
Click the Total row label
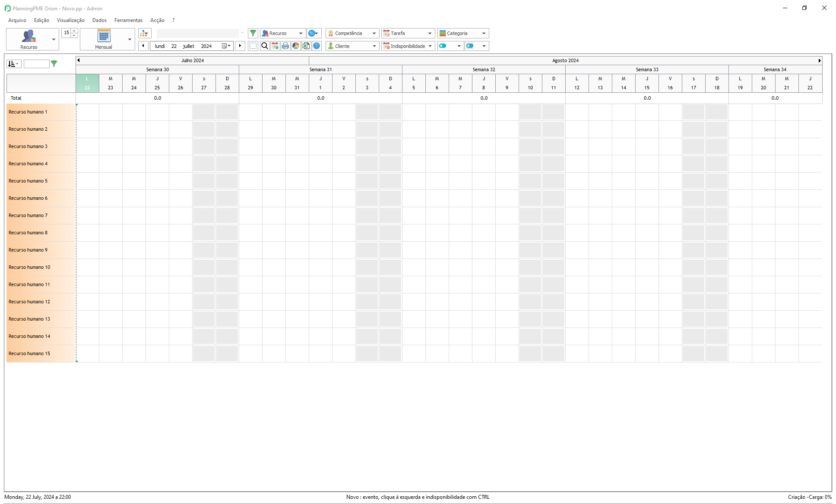click(16, 98)
